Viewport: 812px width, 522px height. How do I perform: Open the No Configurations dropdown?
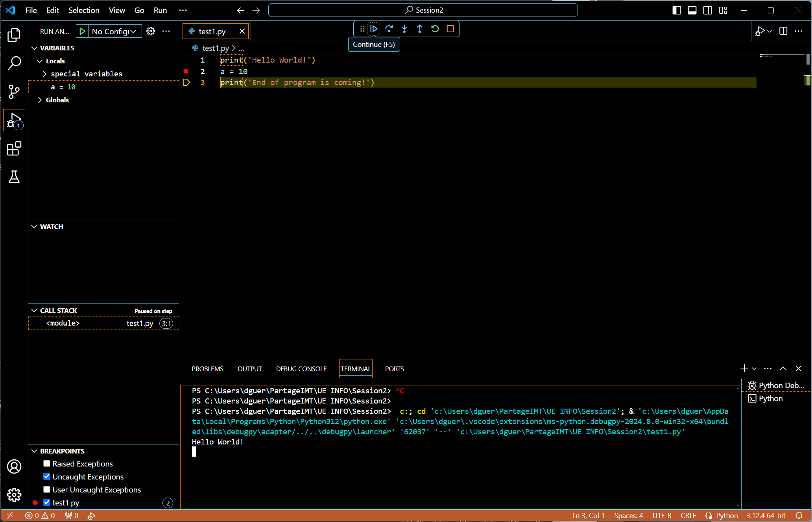(114, 31)
